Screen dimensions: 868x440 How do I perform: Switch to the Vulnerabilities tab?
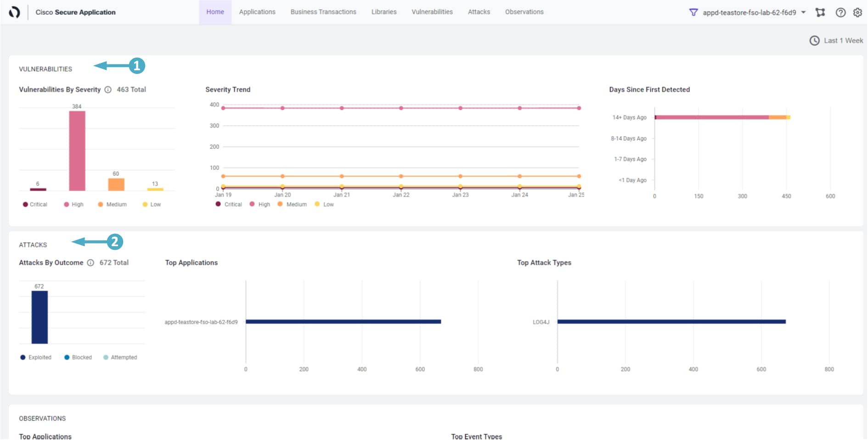point(432,12)
